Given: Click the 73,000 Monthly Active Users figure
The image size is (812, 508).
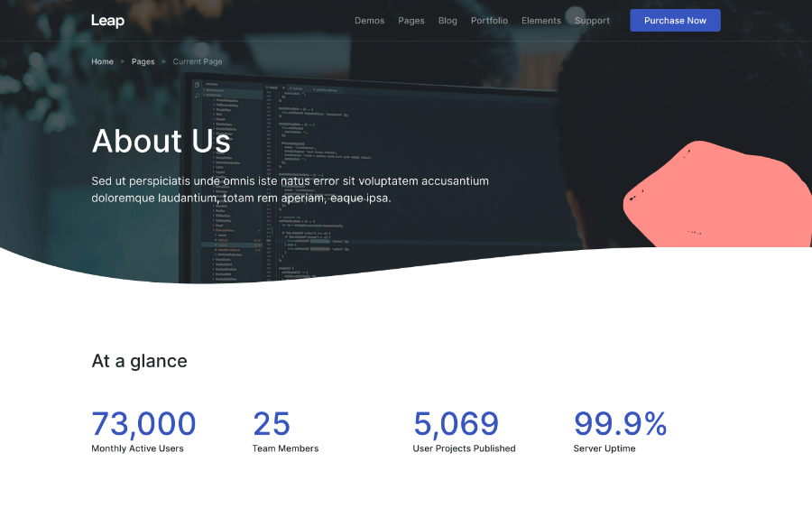Looking at the screenshot, I should point(143,423).
